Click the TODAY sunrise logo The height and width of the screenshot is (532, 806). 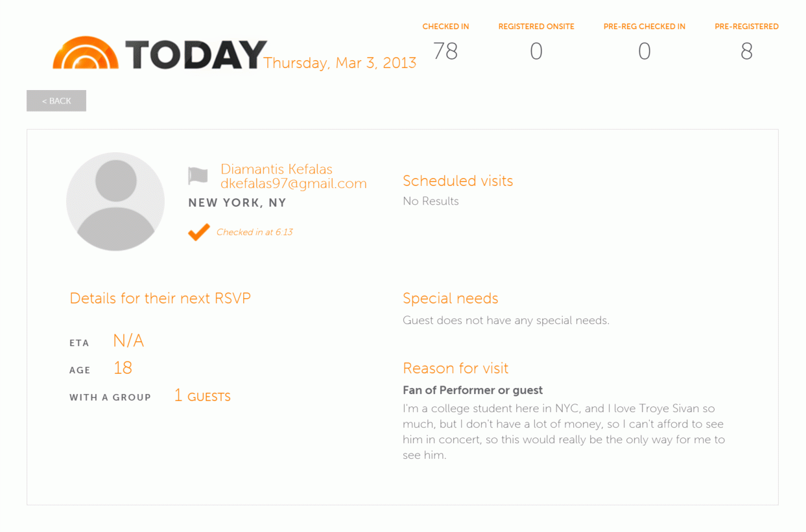click(160, 53)
